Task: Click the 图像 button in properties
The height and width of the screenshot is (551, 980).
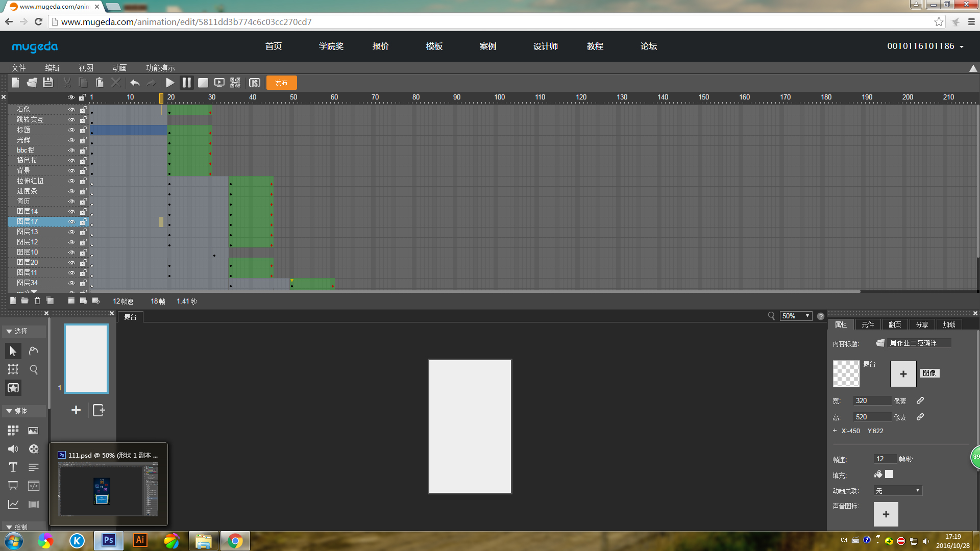Action: (929, 373)
